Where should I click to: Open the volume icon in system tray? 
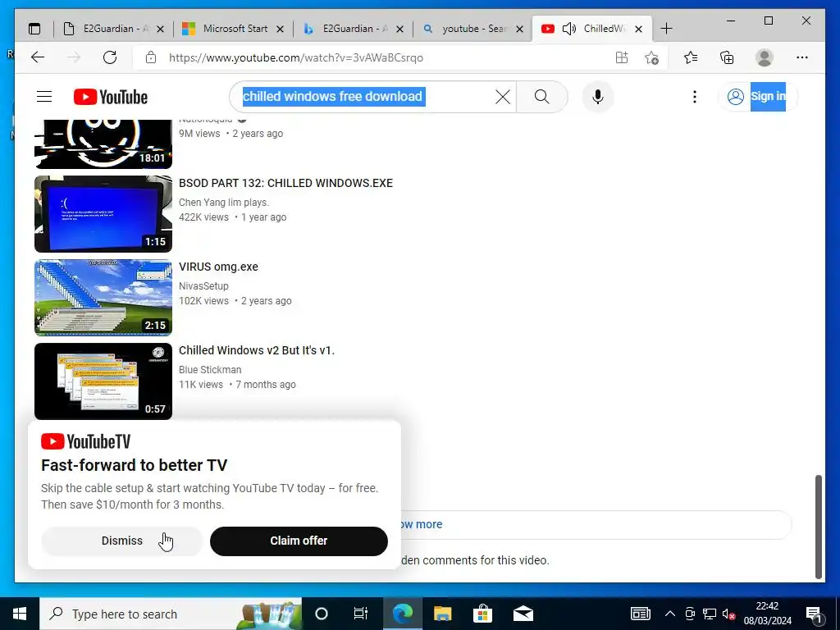click(x=728, y=614)
